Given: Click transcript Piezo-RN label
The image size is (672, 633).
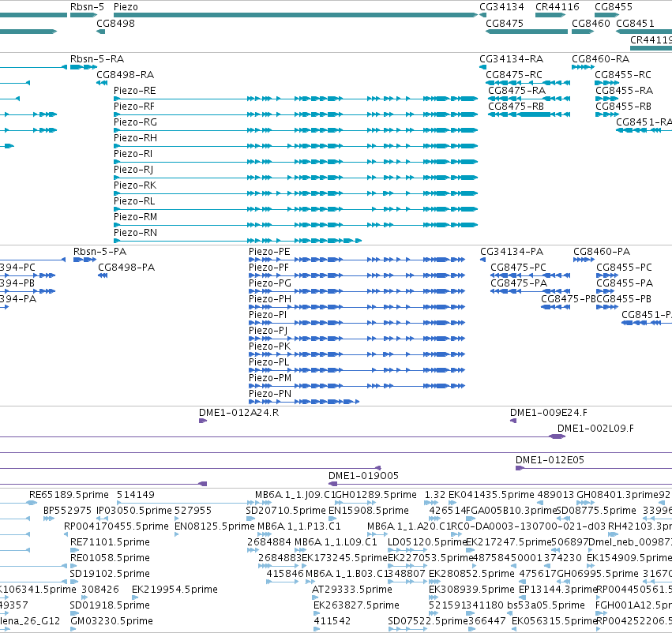Looking at the screenshot, I should click(136, 233).
